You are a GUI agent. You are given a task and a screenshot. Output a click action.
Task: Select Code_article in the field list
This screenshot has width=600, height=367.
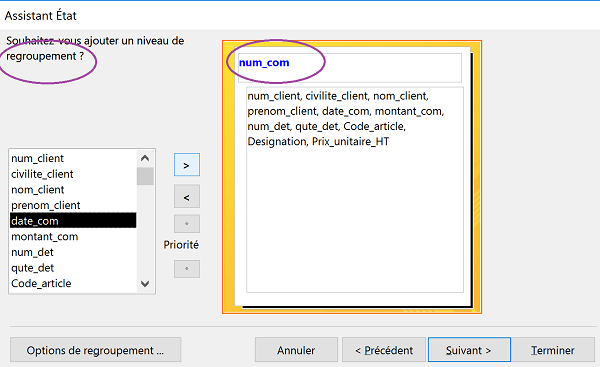[x=73, y=283]
